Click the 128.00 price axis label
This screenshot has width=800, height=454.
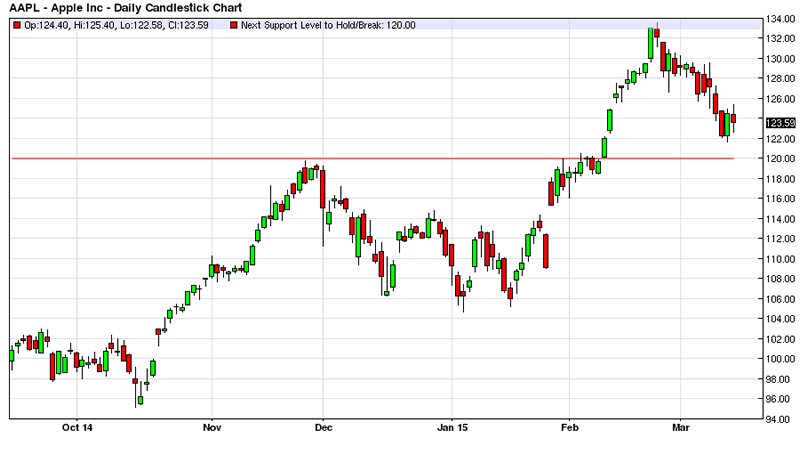(x=780, y=79)
